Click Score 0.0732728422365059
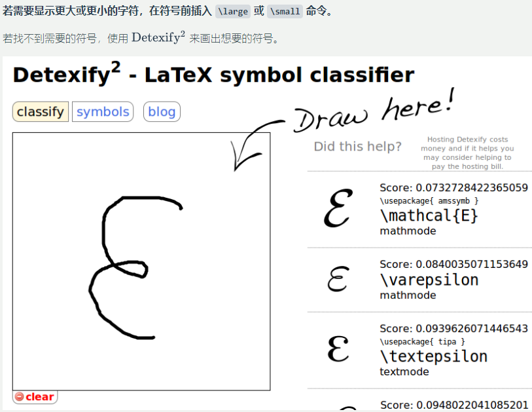The width and height of the screenshot is (532, 412). [x=453, y=187]
